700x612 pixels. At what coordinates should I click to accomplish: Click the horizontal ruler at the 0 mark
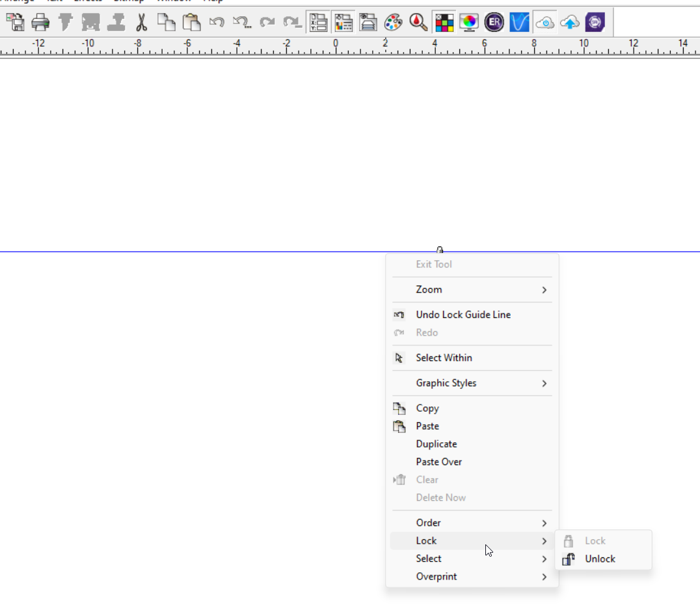pyautogui.click(x=336, y=46)
